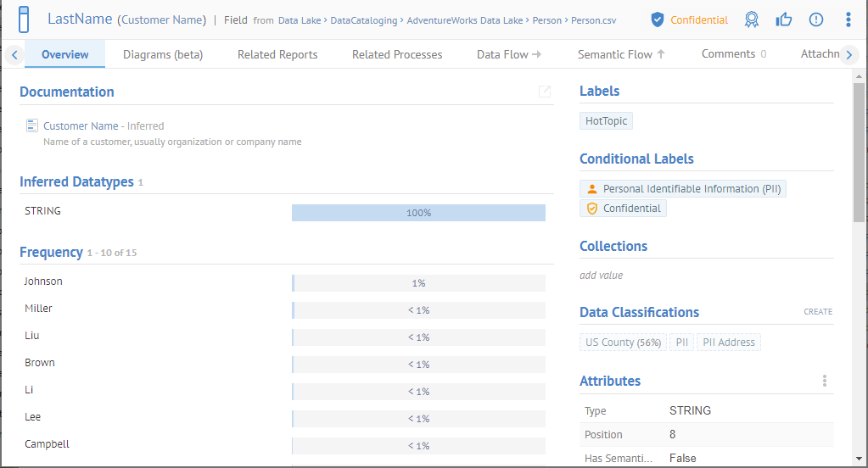This screenshot has width=868, height=468.
Task: Click the Customer Name term link
Action: (79, 125)
